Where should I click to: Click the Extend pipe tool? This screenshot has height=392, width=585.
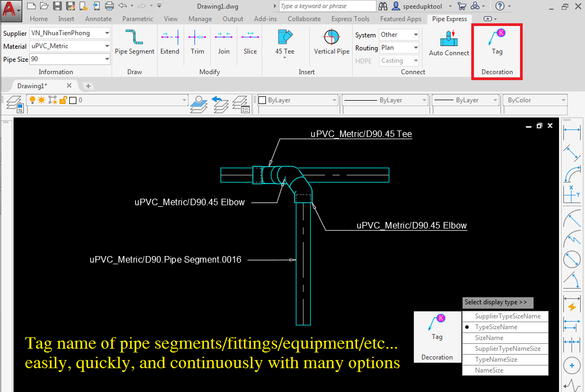[x=170, y=42]
